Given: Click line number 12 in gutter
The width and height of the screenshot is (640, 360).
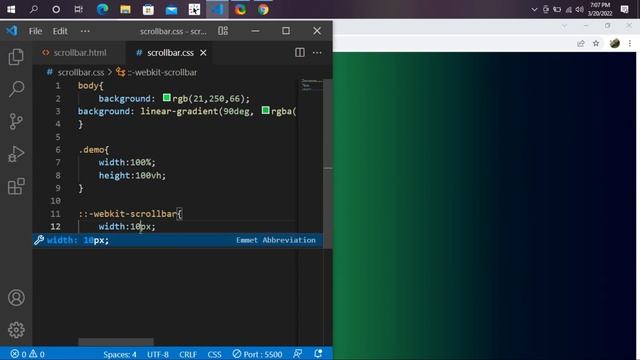Looking at the screenshot, I should point(56,226).
